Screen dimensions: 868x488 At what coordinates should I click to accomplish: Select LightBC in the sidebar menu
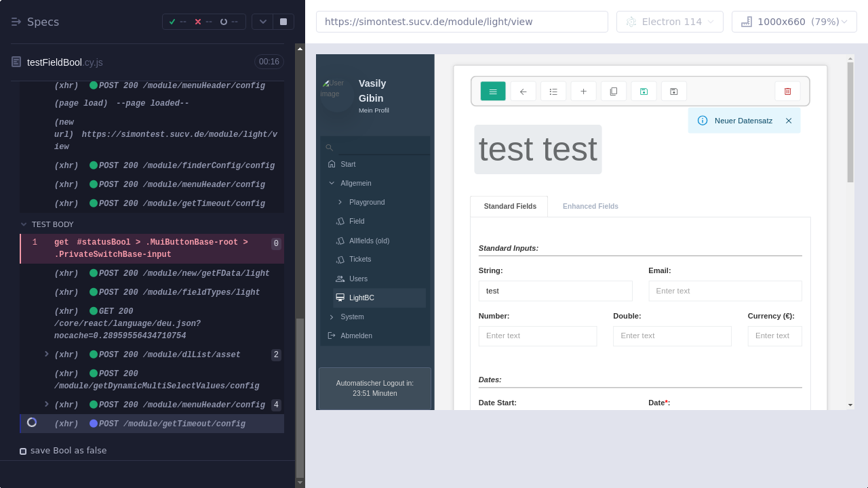click(x=361, y=298)
